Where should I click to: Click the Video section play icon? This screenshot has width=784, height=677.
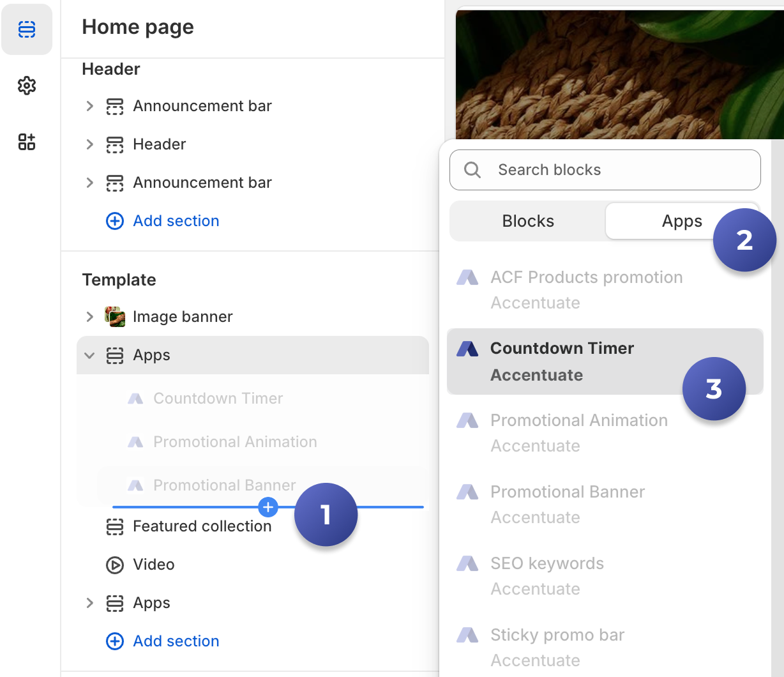pyautogui.click(x=115, y=565)
